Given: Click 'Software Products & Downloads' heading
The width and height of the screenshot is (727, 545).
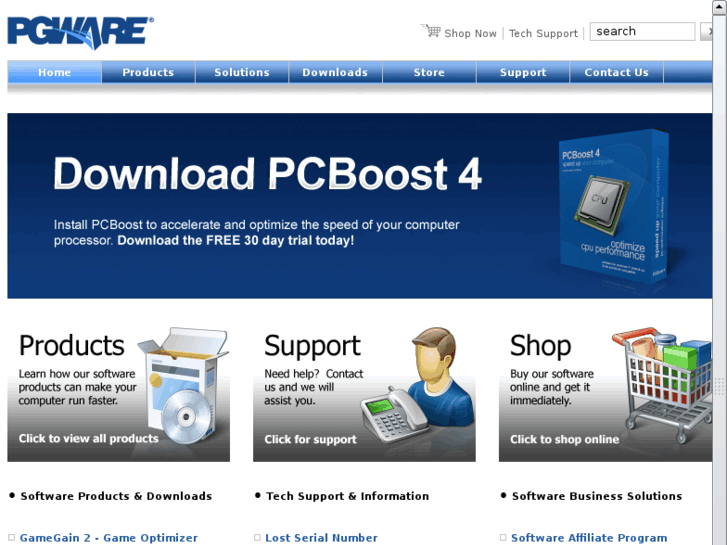Looking at the screenshot, I should pos(116,496).
